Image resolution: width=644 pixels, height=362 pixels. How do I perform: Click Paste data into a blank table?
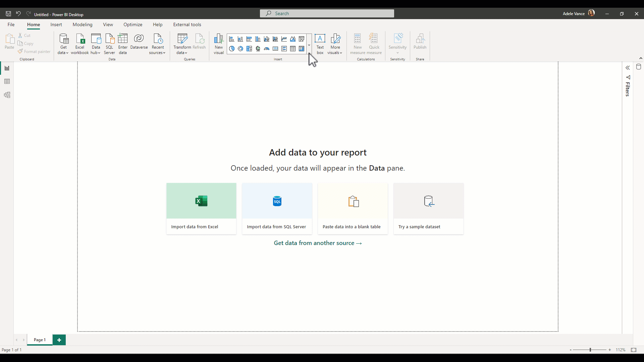click(353, 208)
